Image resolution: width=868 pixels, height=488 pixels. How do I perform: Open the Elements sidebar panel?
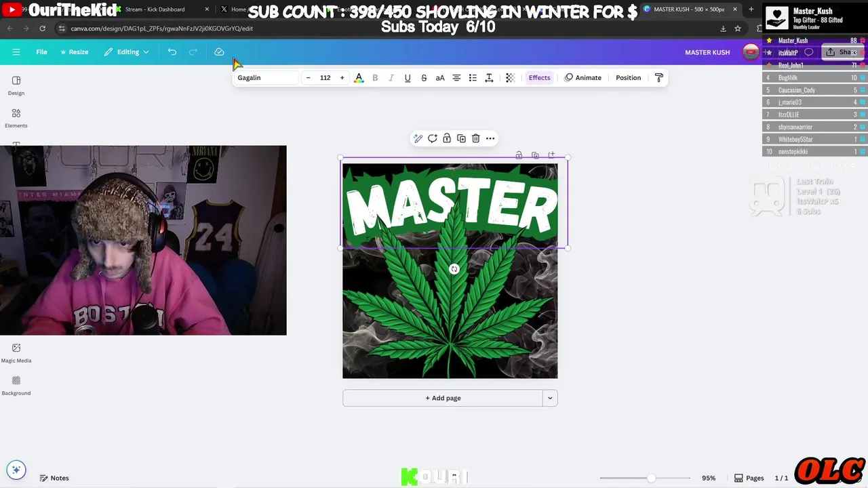(16, 118)
